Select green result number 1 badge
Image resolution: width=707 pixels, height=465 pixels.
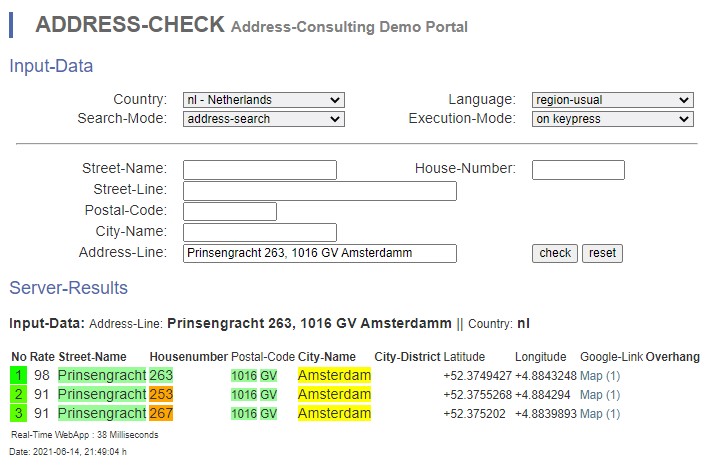(18, 376)
